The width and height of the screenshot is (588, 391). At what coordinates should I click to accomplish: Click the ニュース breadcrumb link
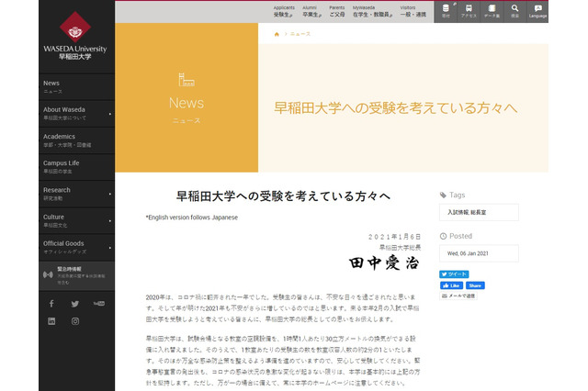(300, 34)
